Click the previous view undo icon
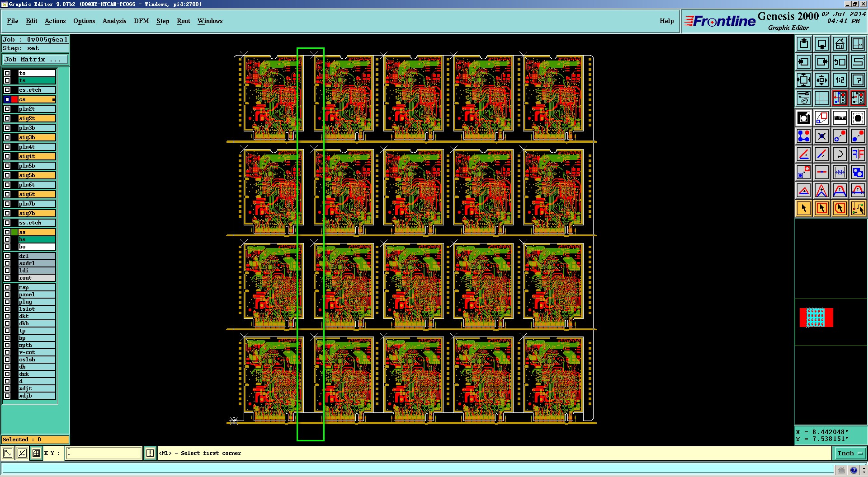The width and height of the screenshot is (868, 477). 840,62
